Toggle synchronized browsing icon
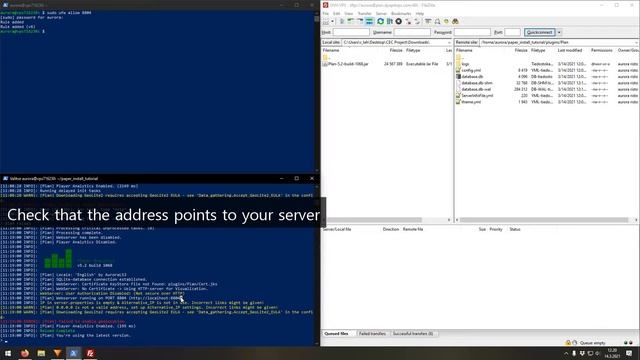Image resolution: width=640 pixels, height=360 pixels. (446, 21)
